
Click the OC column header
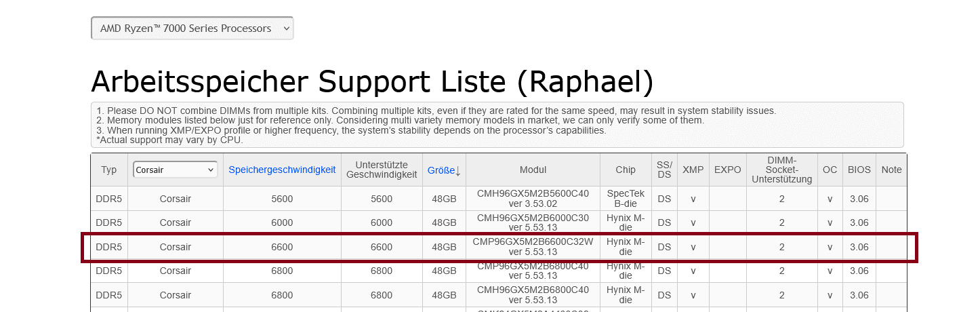click(830, 170)
